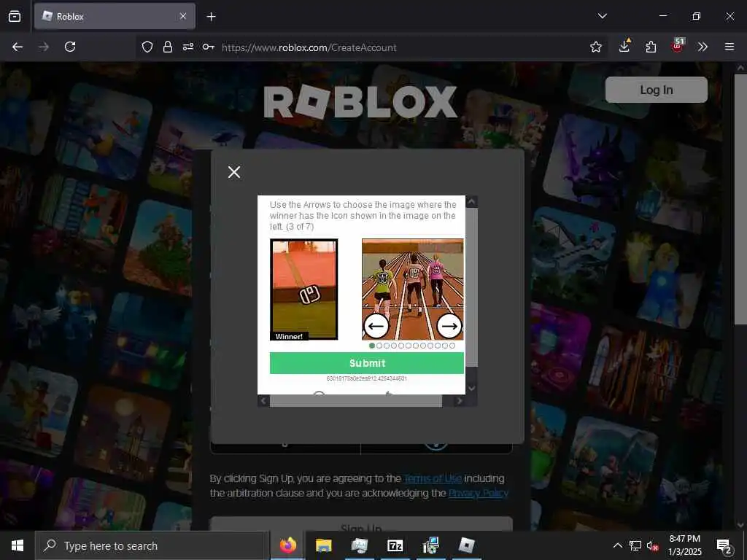Screen dimensions: 747x560
Task: Click the saved passwords key icon
Action: [x=208, y=47]
